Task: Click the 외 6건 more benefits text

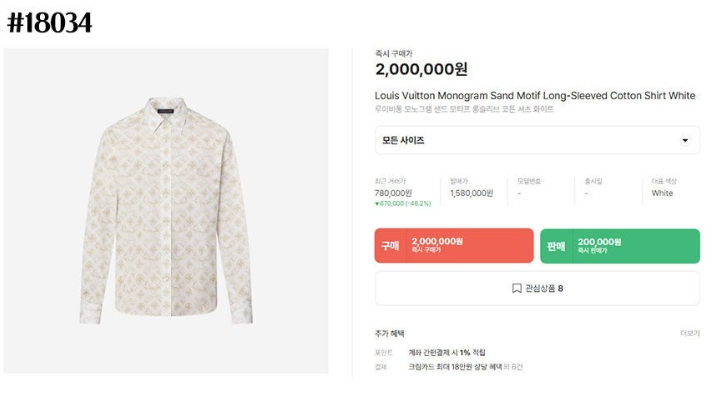Action: pos(513,367)
